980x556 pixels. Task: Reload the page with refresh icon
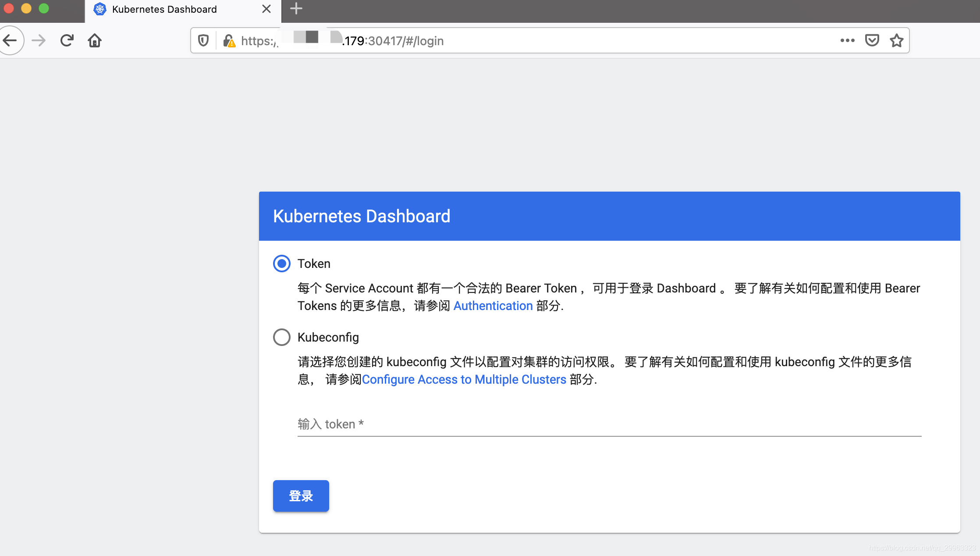(x=67, y=41)
